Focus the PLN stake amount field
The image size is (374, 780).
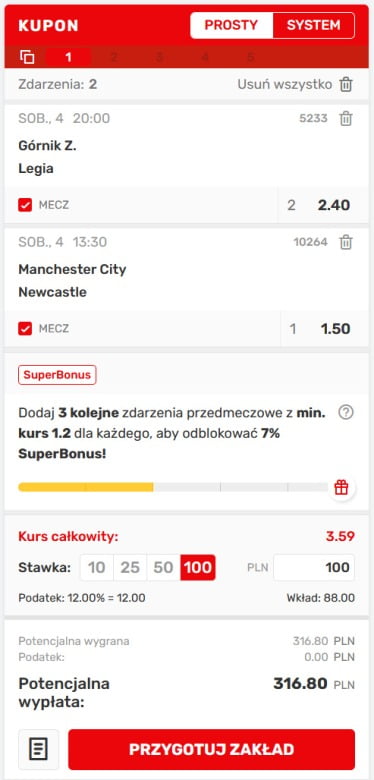[314, 568]
